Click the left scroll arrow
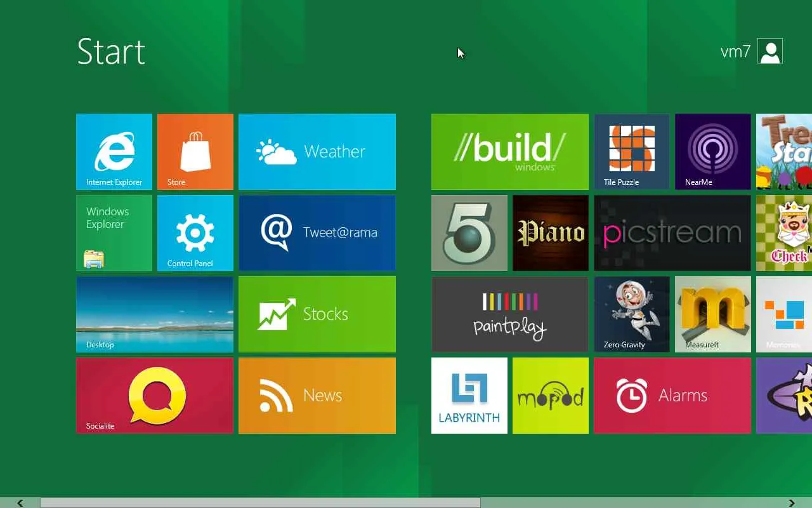812x508 pixels. tap(20, 503)
